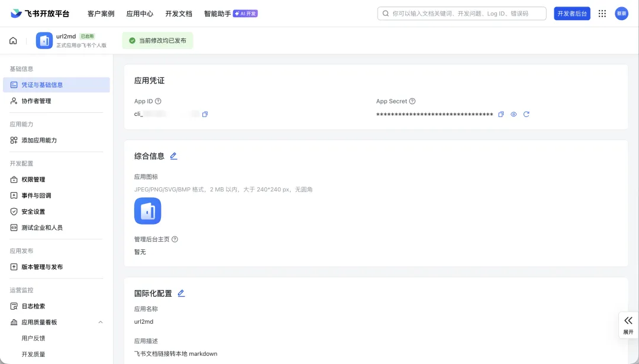This screenshot has height=364, width=639.
Task: Refresh the App Secret
Action: pos(526,114)
